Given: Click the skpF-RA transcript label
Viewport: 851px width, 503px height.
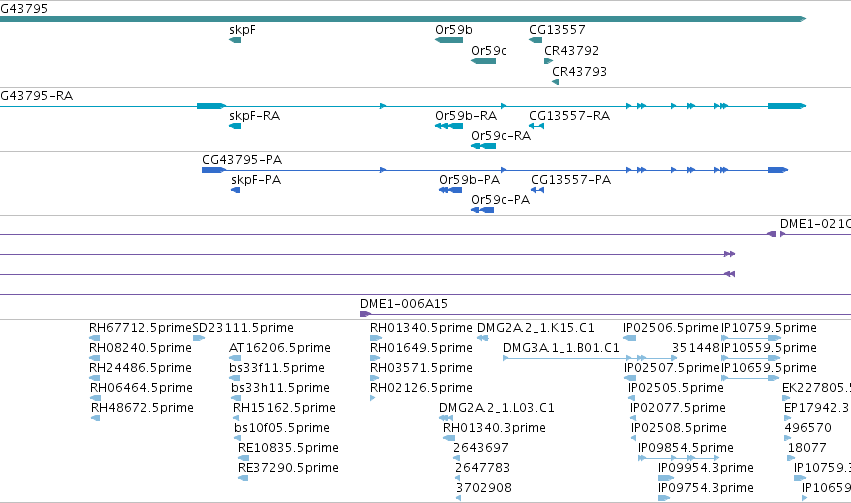Looking at the screenshot, I should [x=255, y=116].
